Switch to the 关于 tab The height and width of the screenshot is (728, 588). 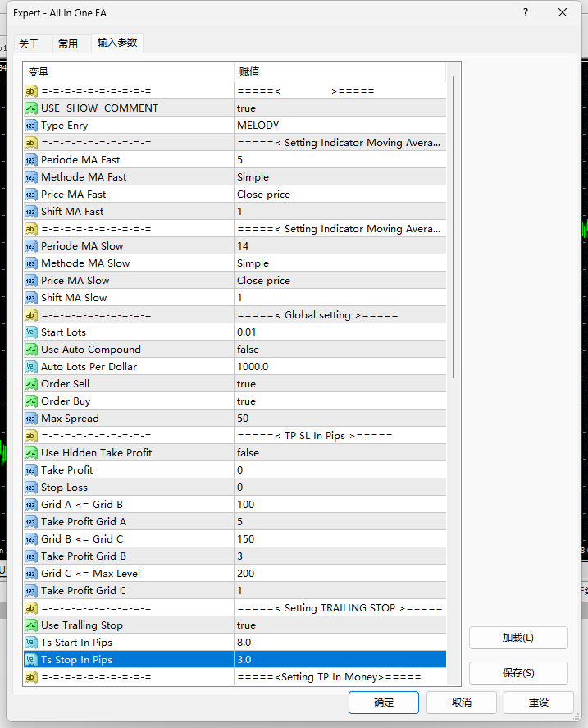29,43
